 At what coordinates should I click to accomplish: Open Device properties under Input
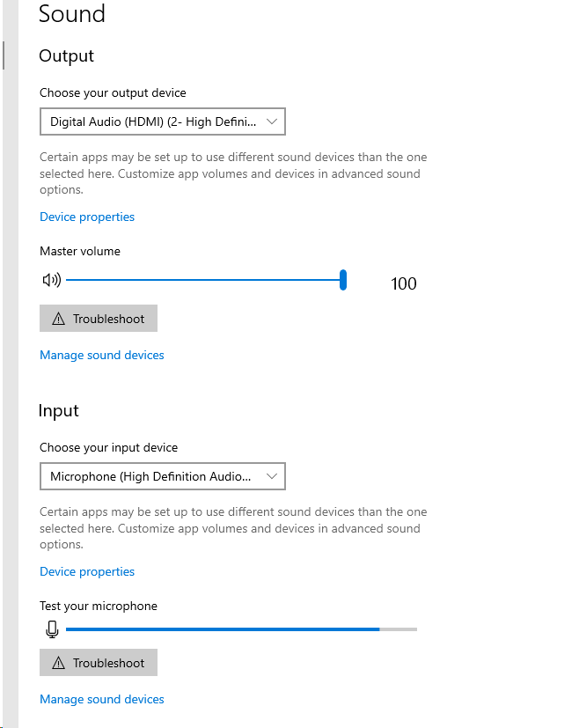click(x=87, y=571)
